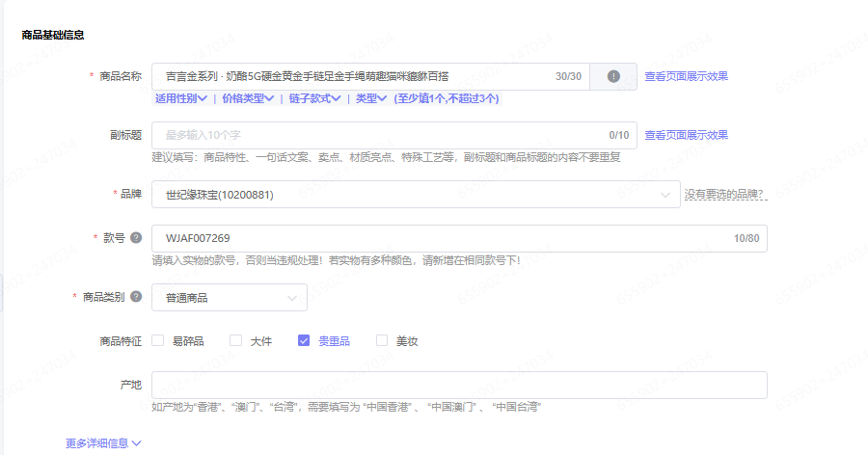Click the exclamation icon beside product name

click(x=612, y=76)
